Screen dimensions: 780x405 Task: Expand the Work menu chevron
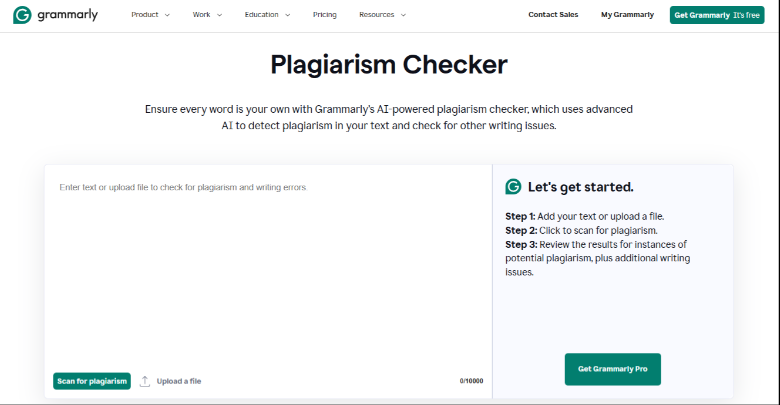[x=219, y=15]
